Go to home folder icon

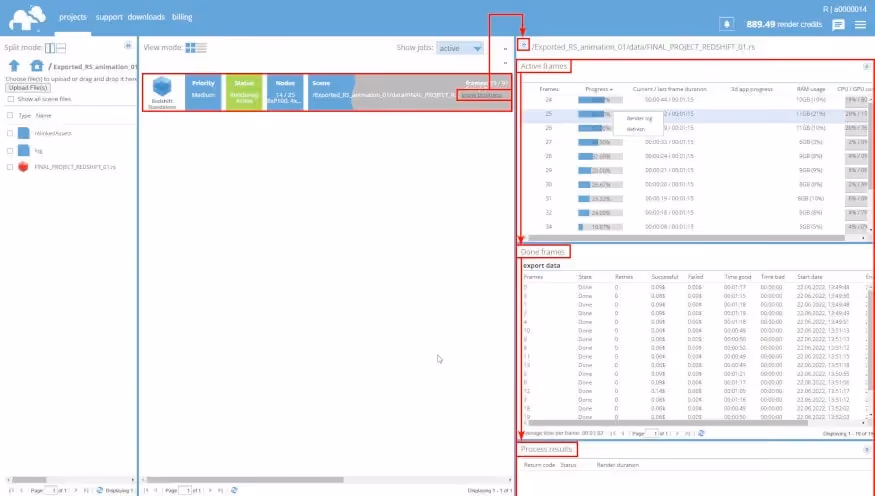pos(37,66)
